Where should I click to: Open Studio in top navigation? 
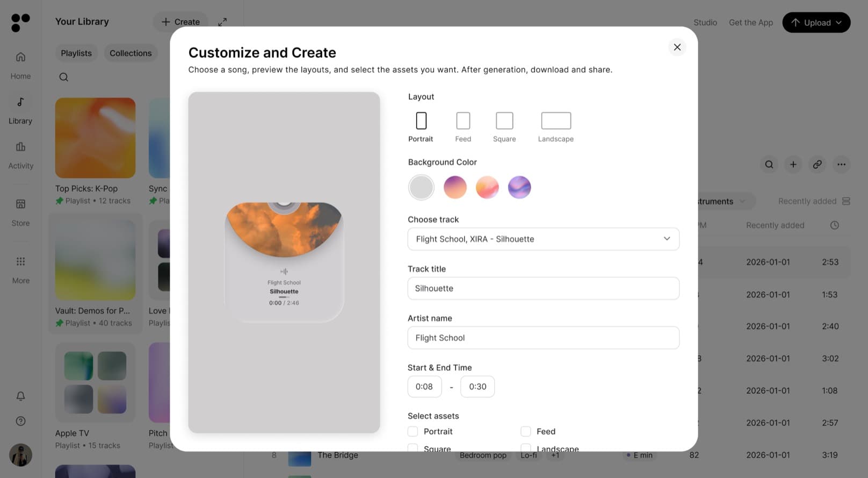(705, 23)
